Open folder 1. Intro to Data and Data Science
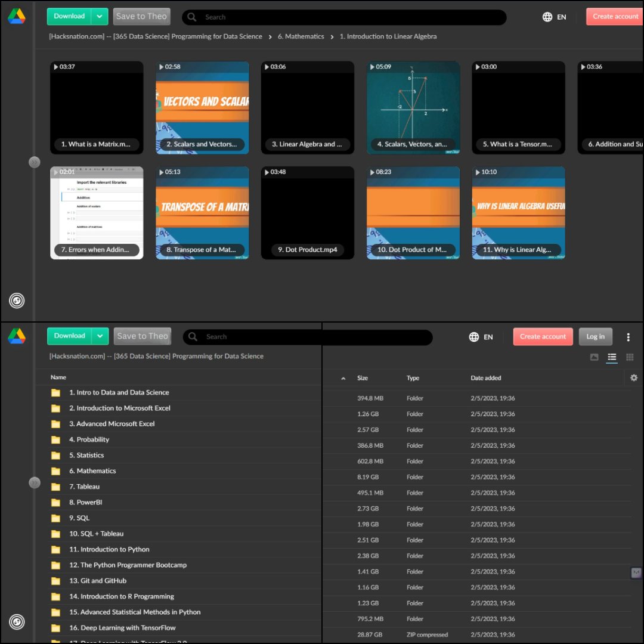The width and height of the screenshot is (644, 644). [119, 392]
